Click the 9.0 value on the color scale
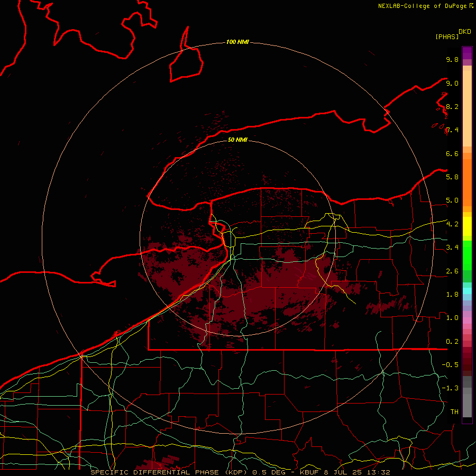Screen dimensions: 476x476 coord(452,83)
